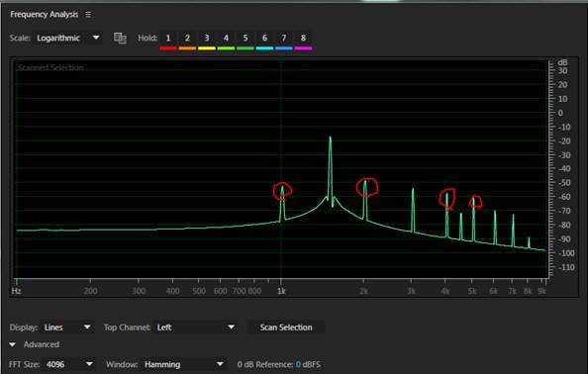Collapse the Advanced section triangle
588x374 pixels.
[x=13, y=344]
